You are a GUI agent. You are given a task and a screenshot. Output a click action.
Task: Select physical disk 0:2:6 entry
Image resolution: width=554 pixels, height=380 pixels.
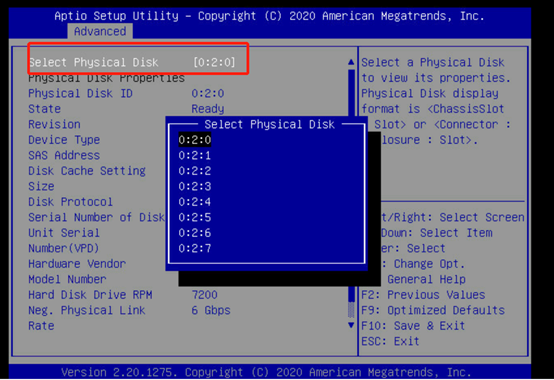coord(195,233)
